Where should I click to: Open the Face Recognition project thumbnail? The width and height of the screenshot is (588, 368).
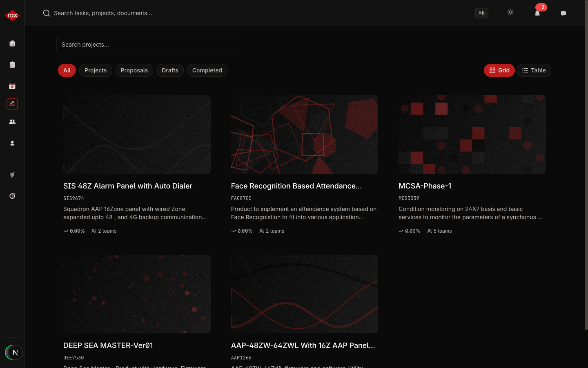click(304, 135)
